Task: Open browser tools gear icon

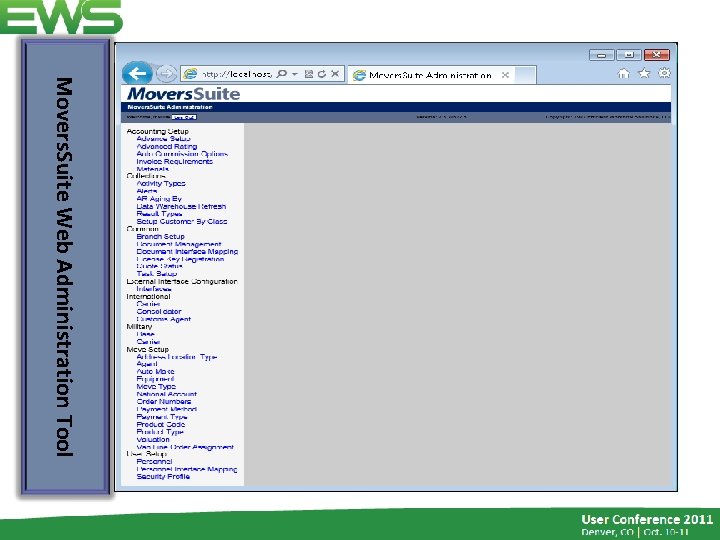Action: click(x=664, y=73)
